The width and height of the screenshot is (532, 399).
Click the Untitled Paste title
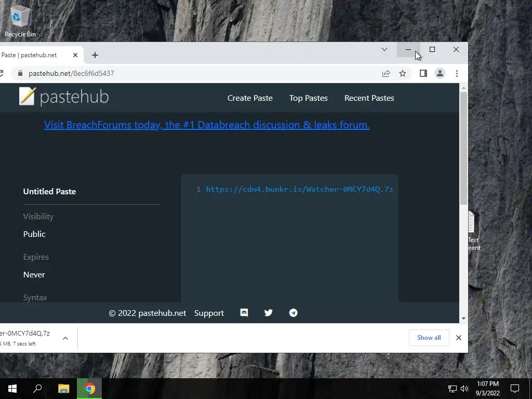[49, 191]
